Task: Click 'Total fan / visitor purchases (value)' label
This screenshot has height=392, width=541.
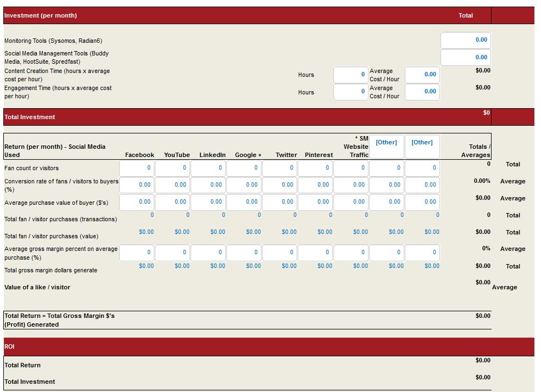Action: (x=52, y=236)
